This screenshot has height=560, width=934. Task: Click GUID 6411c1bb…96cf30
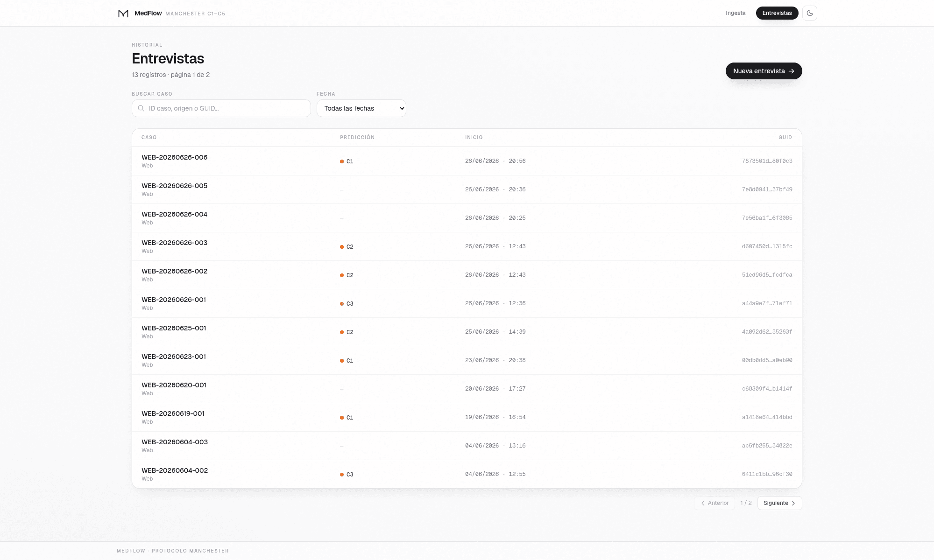point(767,474)
